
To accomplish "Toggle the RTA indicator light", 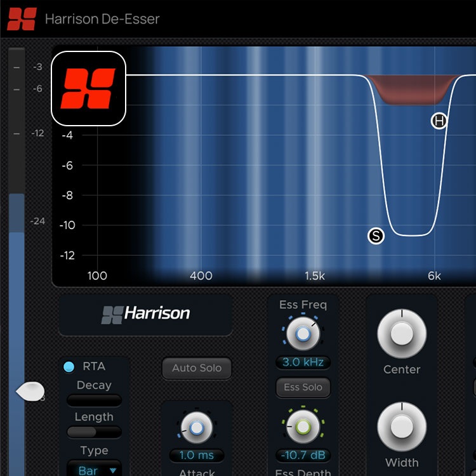I will (69, 367).
